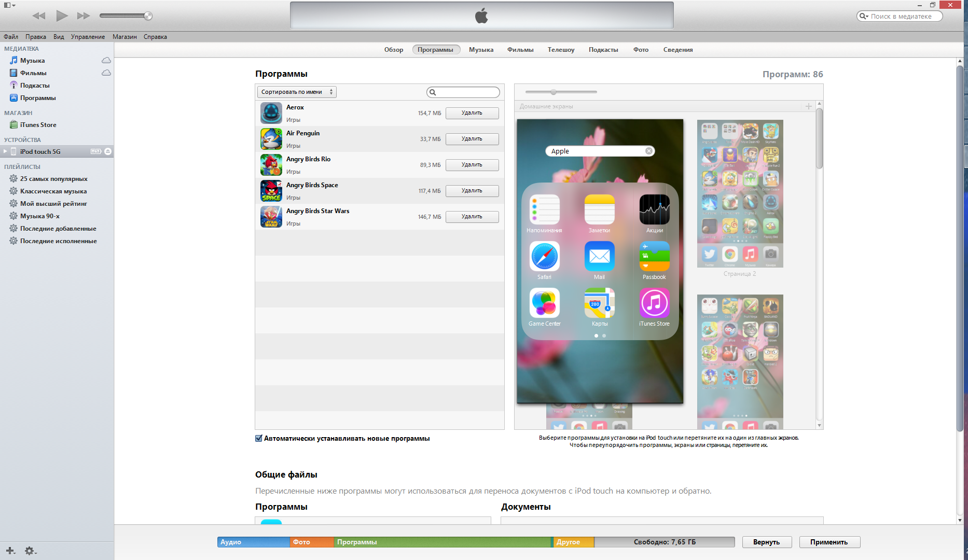This screenshot has width=968, height=560.
Task: Click the Карты app icon in folder
Action: [599, 303]
